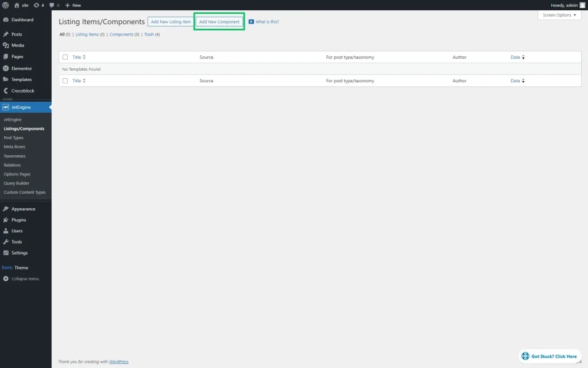Click the Settings sliders icon
Viewport: 588px width, 368px height.
click(x=6, y=253)
